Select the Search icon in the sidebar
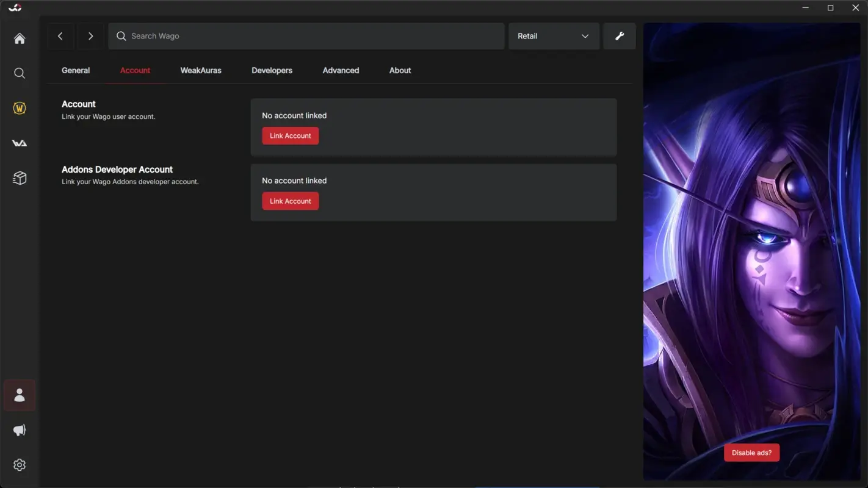Viewport: 868px width, 488px height. [x=19, y=73]
